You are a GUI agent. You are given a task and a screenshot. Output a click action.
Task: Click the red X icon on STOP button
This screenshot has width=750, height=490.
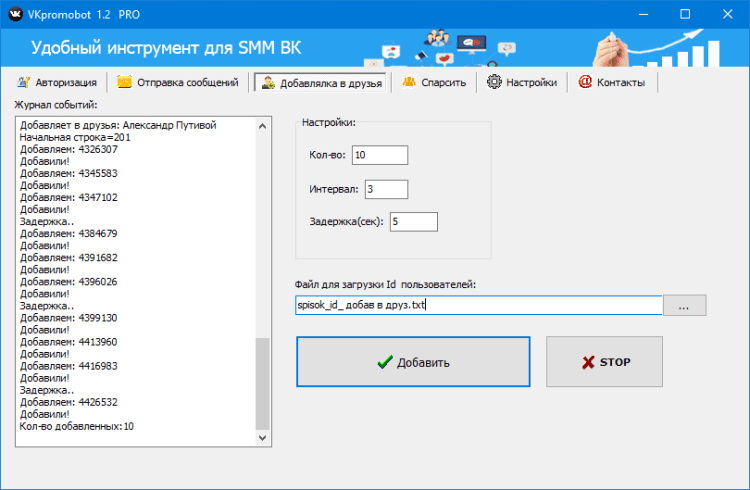point(588,362)
